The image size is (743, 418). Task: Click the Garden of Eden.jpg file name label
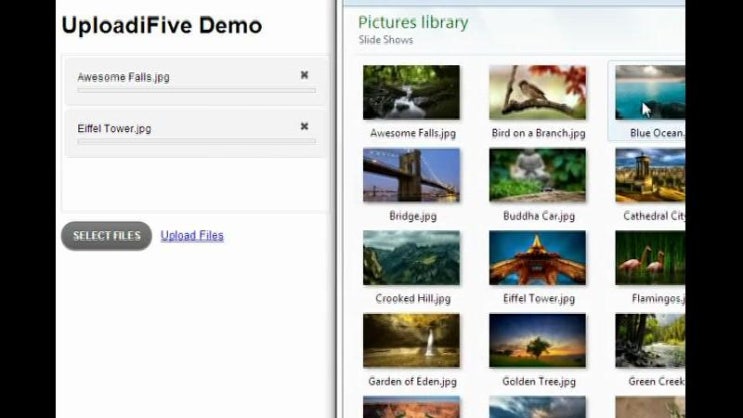(x=412, y=382)
